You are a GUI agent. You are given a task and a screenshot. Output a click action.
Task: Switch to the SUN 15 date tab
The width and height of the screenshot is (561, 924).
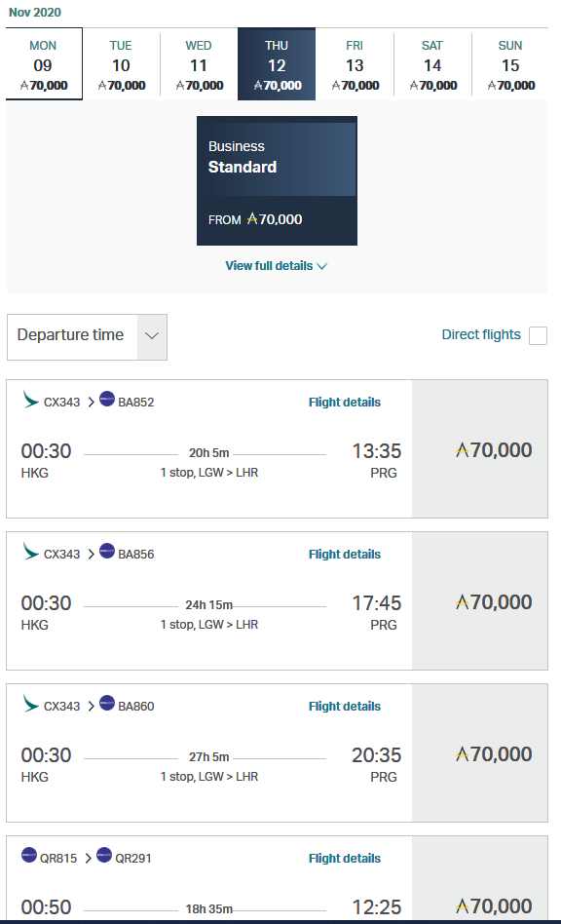[x=510, y=64]
